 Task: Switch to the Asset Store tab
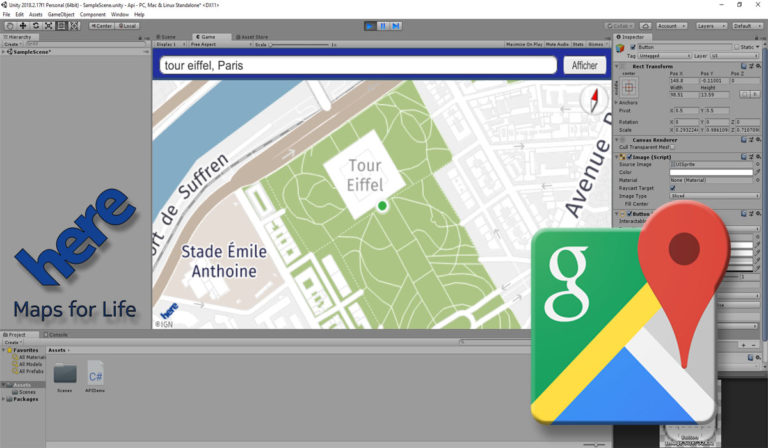point(251,37)
